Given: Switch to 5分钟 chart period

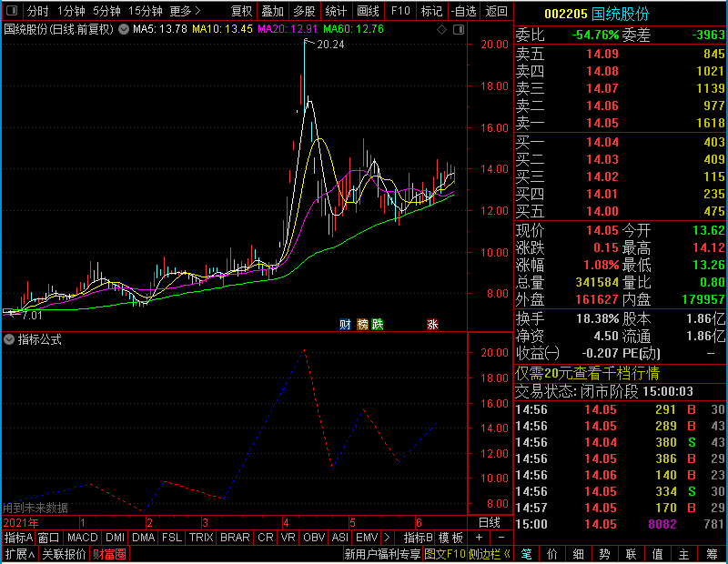Looking at the screenshot, I should (x=106, y=11).
